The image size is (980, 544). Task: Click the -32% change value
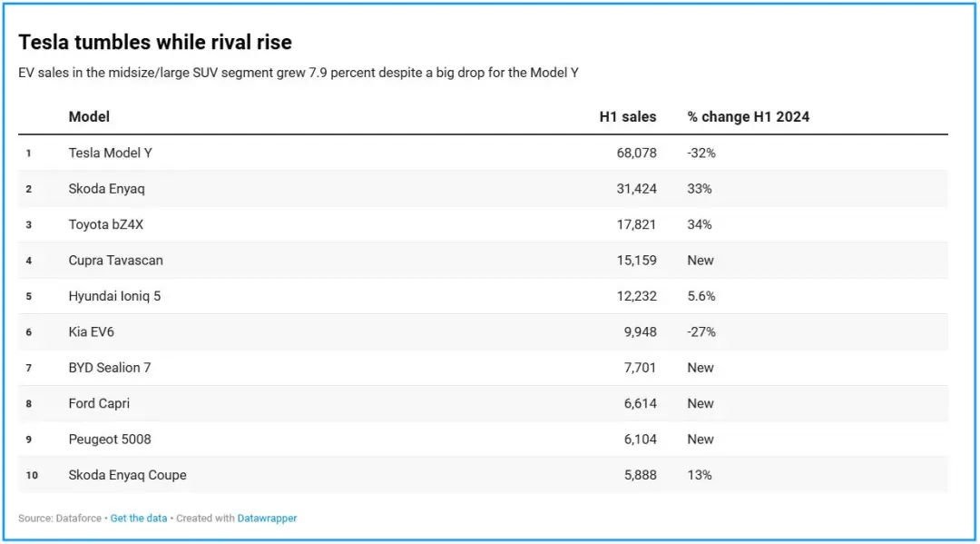pos(701,153)
